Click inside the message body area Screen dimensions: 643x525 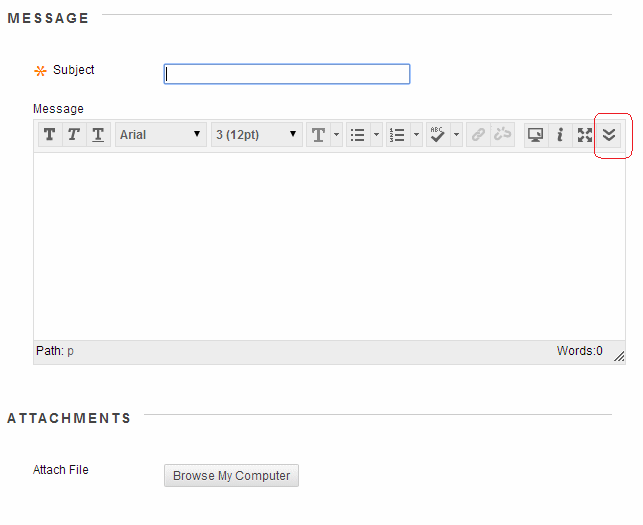pos(329,245)
